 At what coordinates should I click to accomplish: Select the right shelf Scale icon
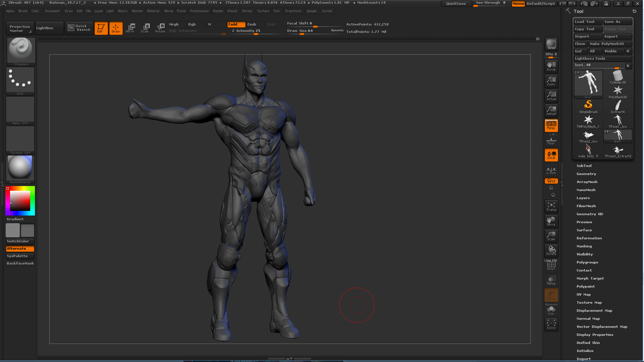(551, 236)
